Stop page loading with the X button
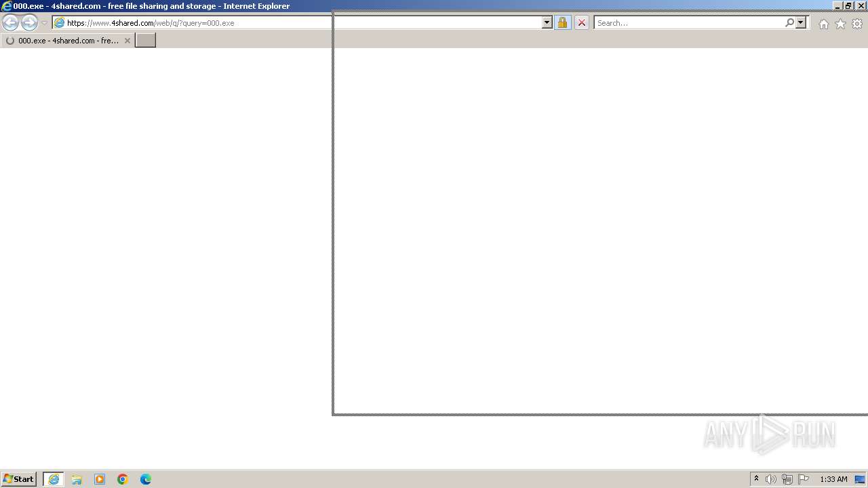Screen dimensions: 868x488 click(x=581, y=23)
